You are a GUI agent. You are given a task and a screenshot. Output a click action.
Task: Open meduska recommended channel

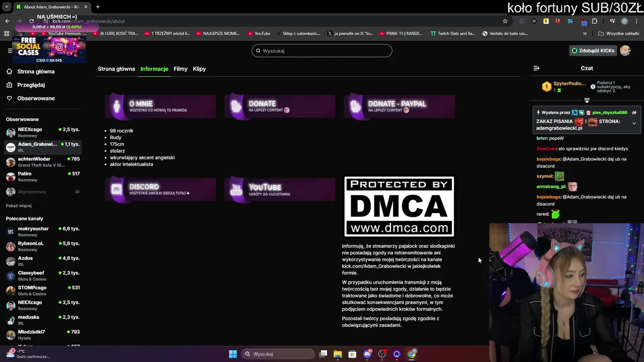point(43,320)
